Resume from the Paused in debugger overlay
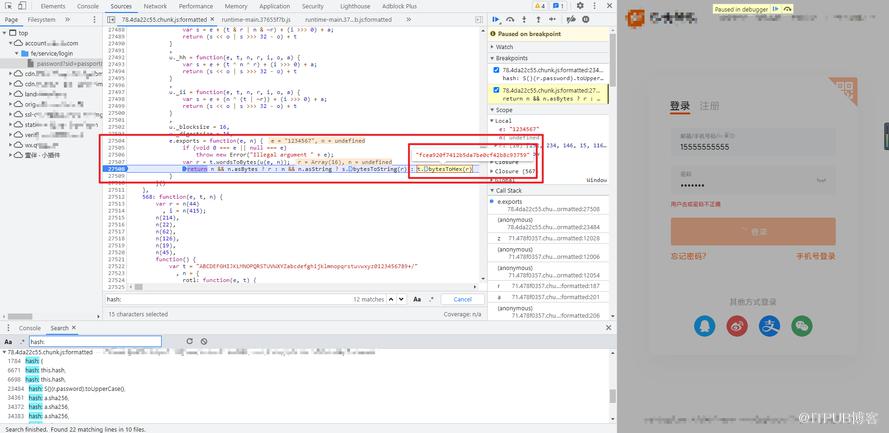Viewport: 889px width, 433px height. pyautogui.click(x=774, y=10)
